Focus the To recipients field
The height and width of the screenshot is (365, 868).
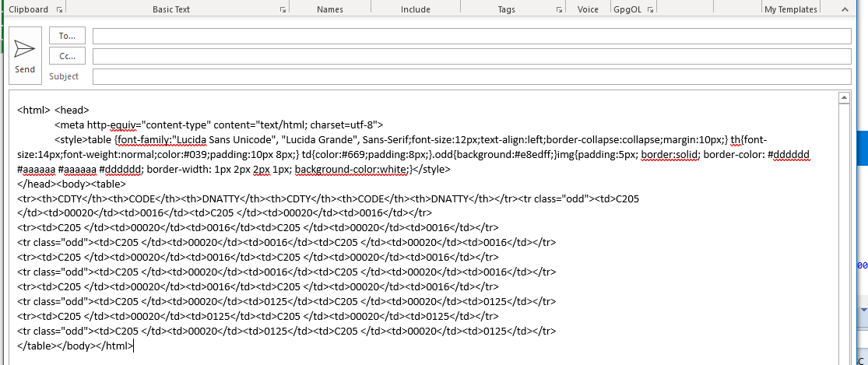point(472,36)
